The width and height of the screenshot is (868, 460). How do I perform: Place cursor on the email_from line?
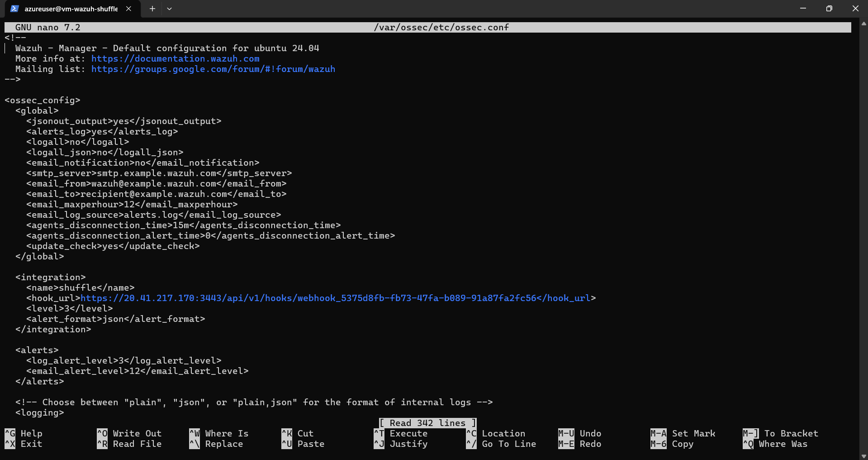pos(157,183)
